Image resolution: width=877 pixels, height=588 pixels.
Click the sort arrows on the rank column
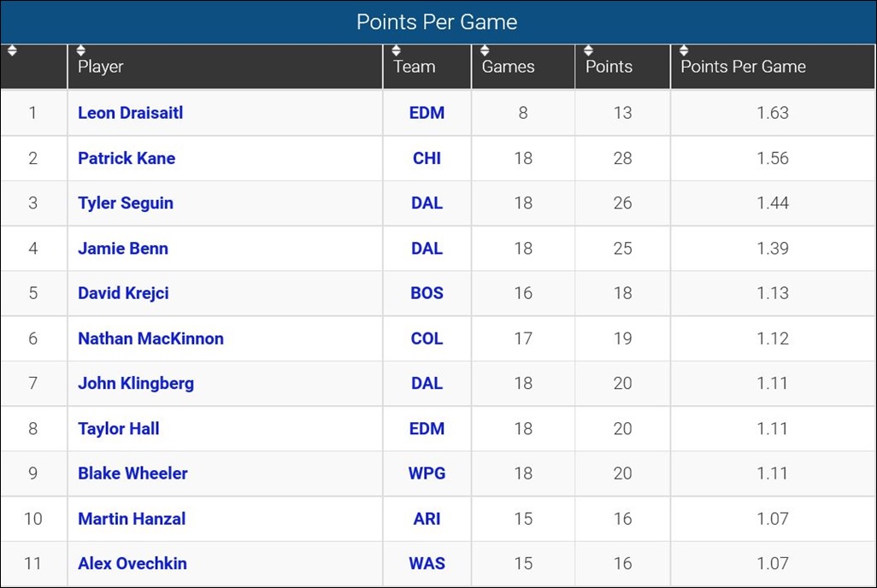[x=13, y=50]
